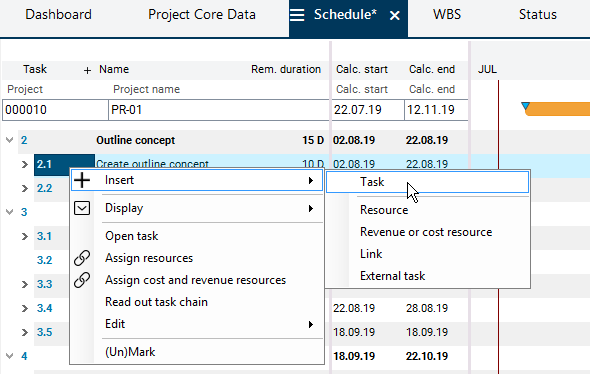Expand task 3.3
590x374 pixels.
25,284
